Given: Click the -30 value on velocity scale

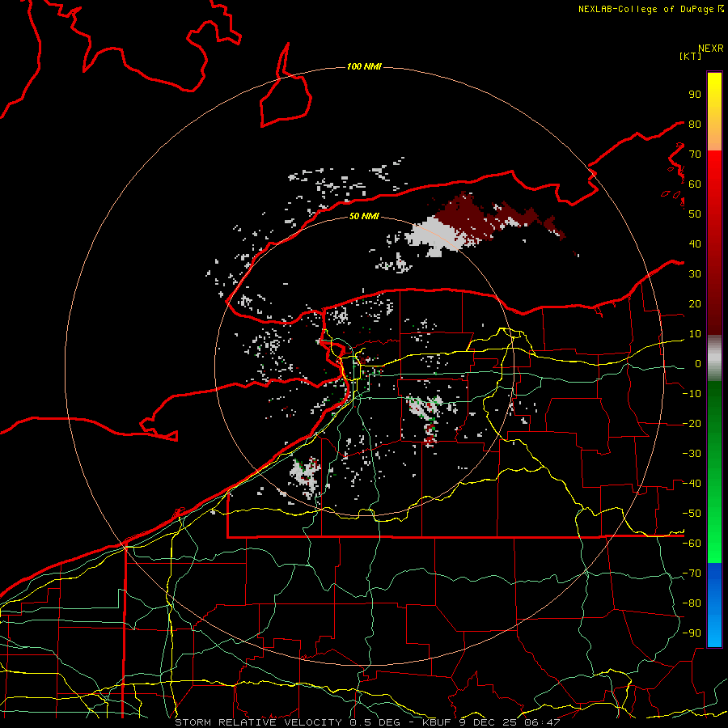Looking at the screenshot, I should pos(692,454).
